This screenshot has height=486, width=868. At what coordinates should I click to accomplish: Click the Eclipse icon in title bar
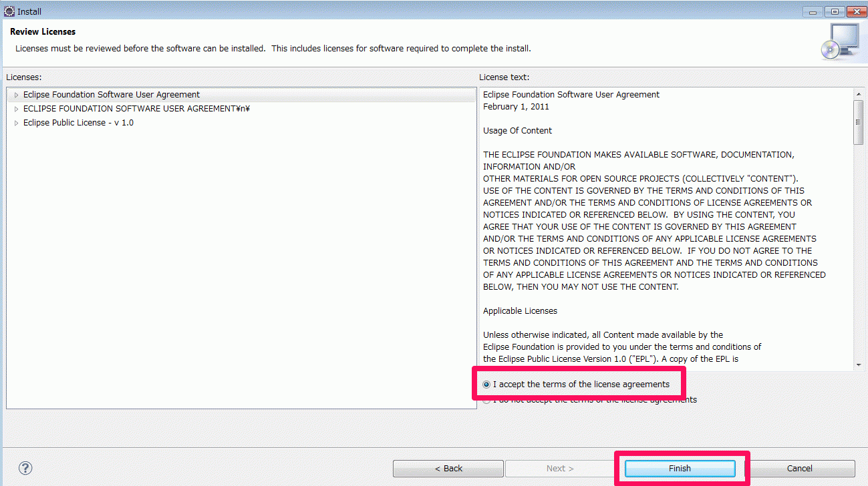pyautogui.click(x=9, y=11)
